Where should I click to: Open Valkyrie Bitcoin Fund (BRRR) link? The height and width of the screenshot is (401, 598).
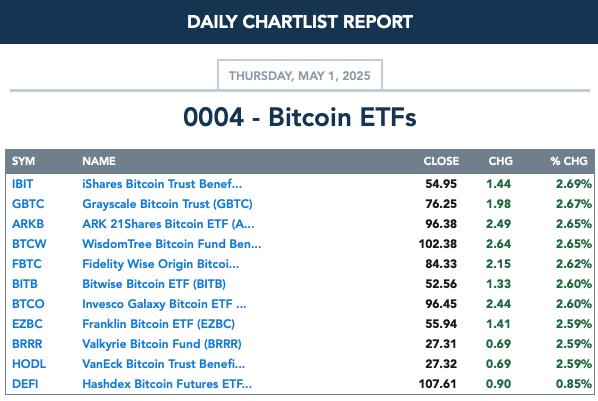pos(162,344)
